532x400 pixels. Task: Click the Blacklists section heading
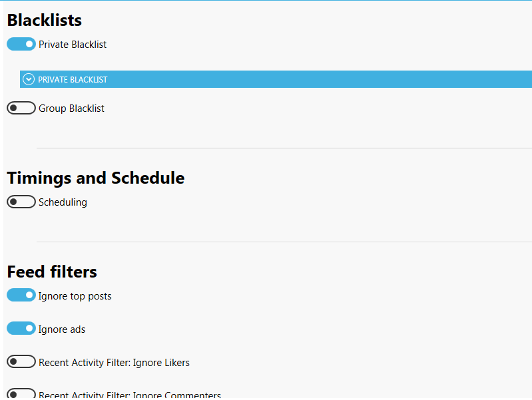pyautogui.click(x=45, y=21)
